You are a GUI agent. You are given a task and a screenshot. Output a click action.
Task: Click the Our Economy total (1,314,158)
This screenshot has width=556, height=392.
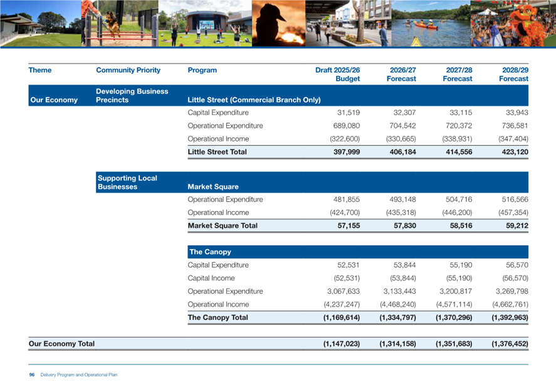pos(398,344)
